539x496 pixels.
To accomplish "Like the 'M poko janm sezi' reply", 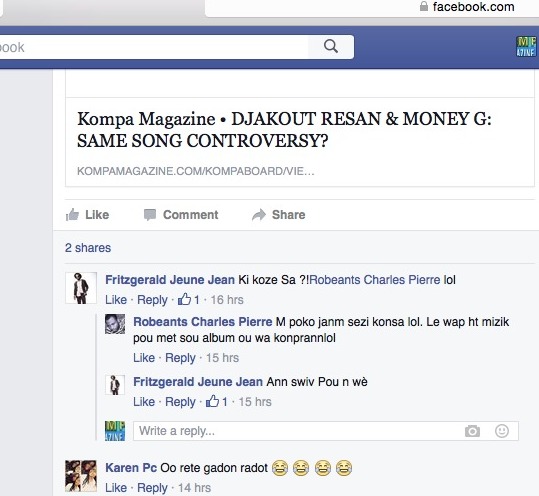I will click(144, 358).
